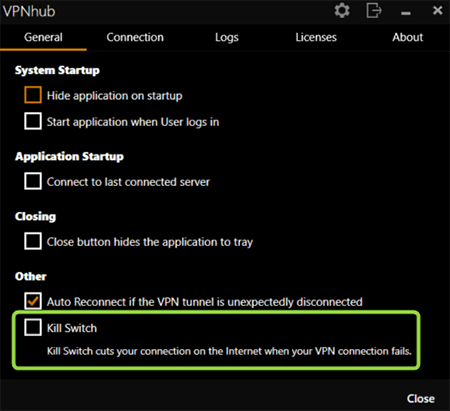Click the Kill Switch description sentence

229,351
